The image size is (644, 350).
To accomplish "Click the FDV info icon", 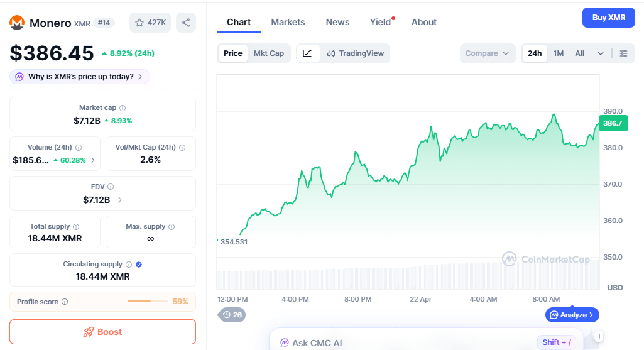I will 111,187.
